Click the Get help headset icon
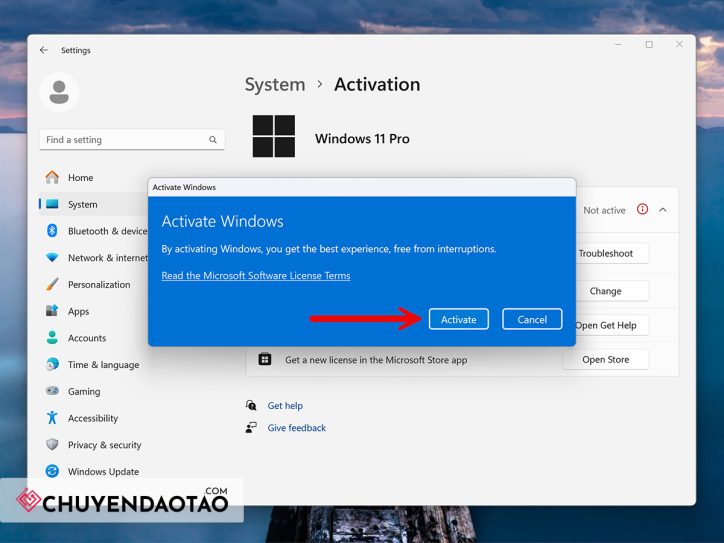Image resolution: width=724 pixels, height=543 pixels. pyautogui.click(x=251, y=405)
